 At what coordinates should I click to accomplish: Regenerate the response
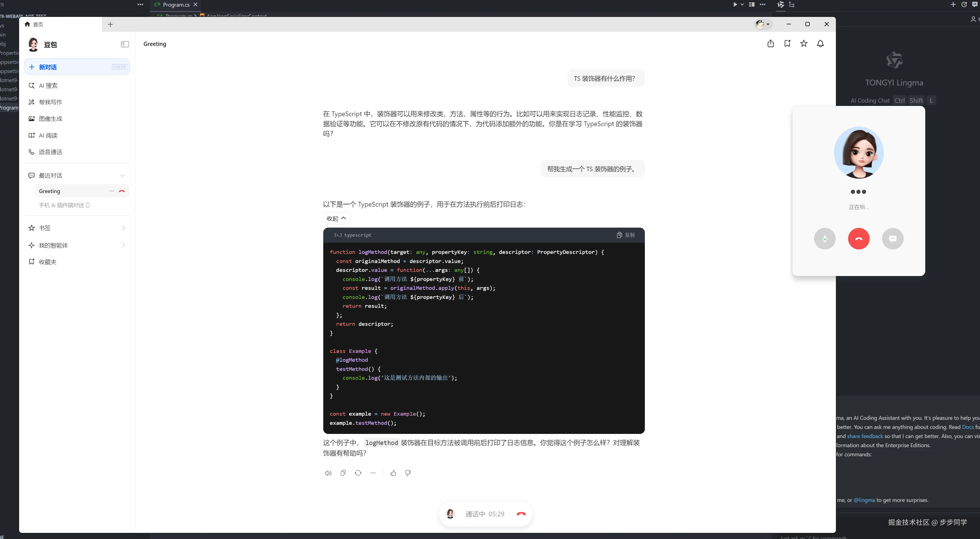coord(358,473)
